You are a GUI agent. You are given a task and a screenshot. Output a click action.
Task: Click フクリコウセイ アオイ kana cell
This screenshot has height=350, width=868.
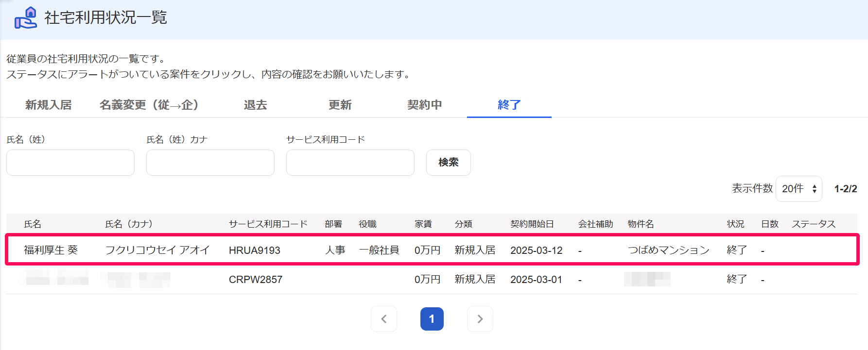coord(157,250)
